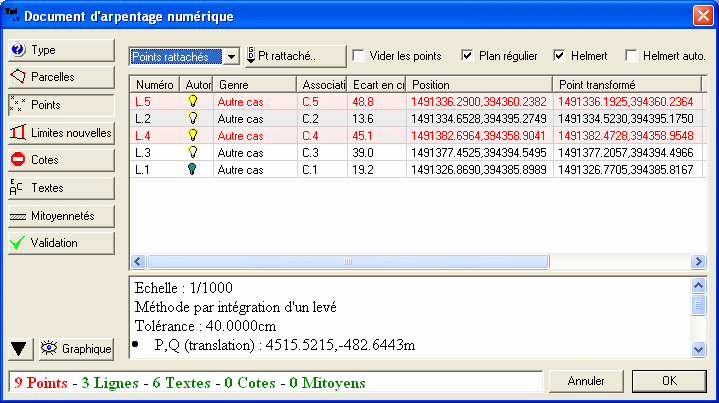Select the L.2 row position cell
719x403 pixels.
478,119
